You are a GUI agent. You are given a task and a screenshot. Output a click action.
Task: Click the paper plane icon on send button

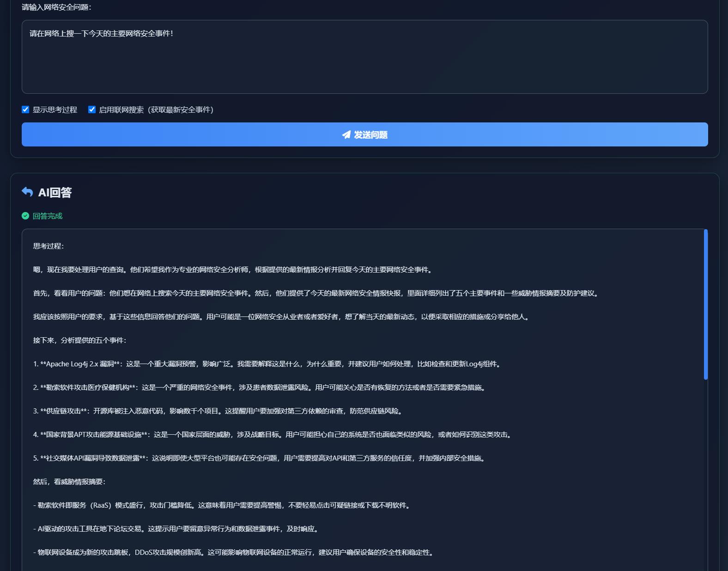tap(346, 134)
